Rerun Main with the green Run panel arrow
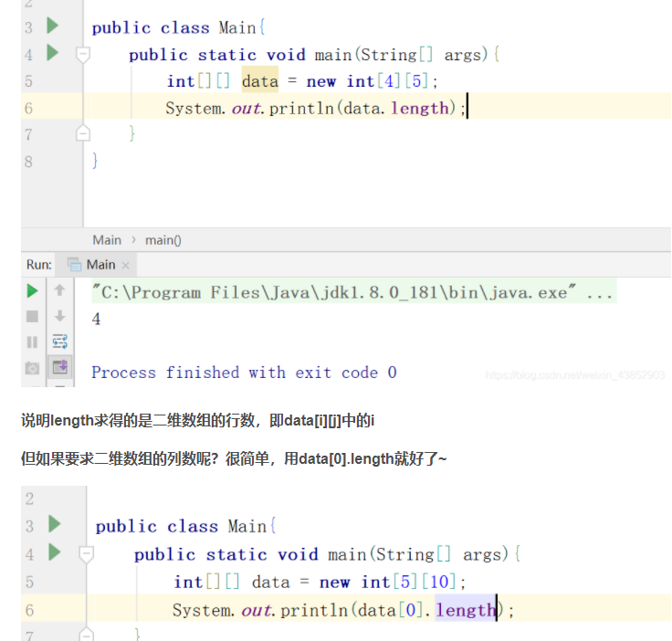This screenshot has width=672, height=641. click(x=32, y=291)
